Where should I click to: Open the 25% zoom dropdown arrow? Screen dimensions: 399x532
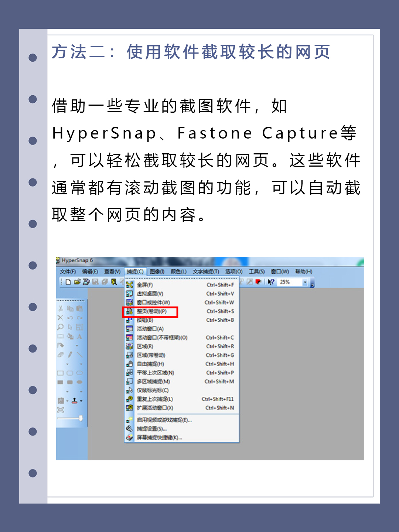(305, 282)
